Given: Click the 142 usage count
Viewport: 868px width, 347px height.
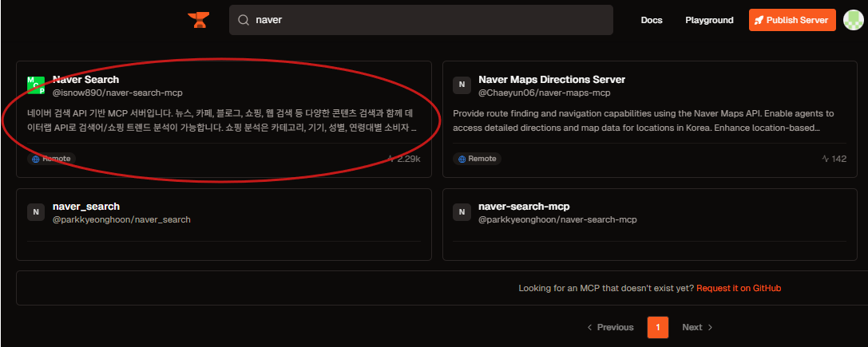Looking at the screenshot, I should click(839, 159).
